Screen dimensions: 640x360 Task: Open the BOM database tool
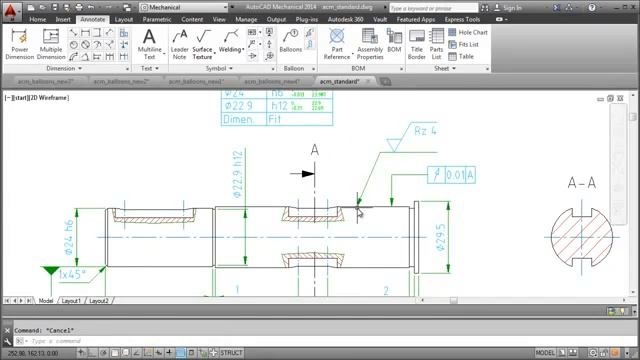pos(394,41)
